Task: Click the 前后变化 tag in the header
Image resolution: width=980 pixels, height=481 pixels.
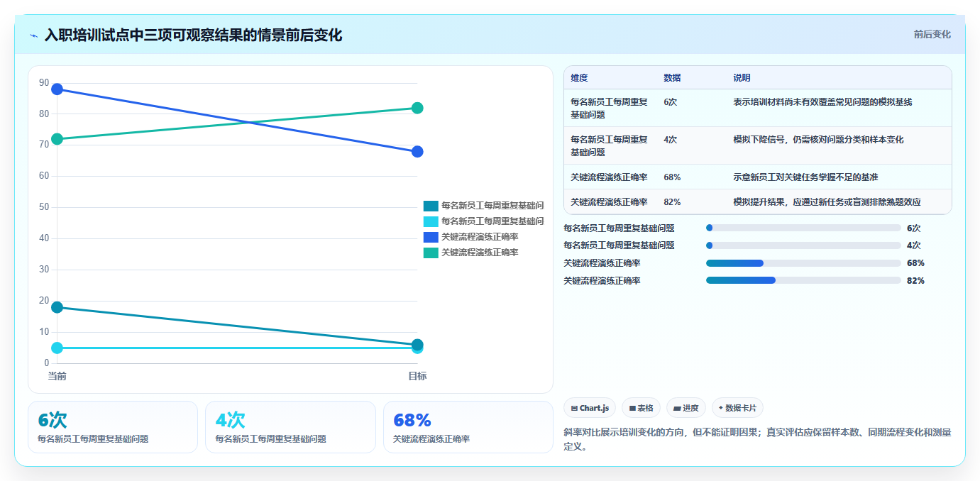Action: 932,34
